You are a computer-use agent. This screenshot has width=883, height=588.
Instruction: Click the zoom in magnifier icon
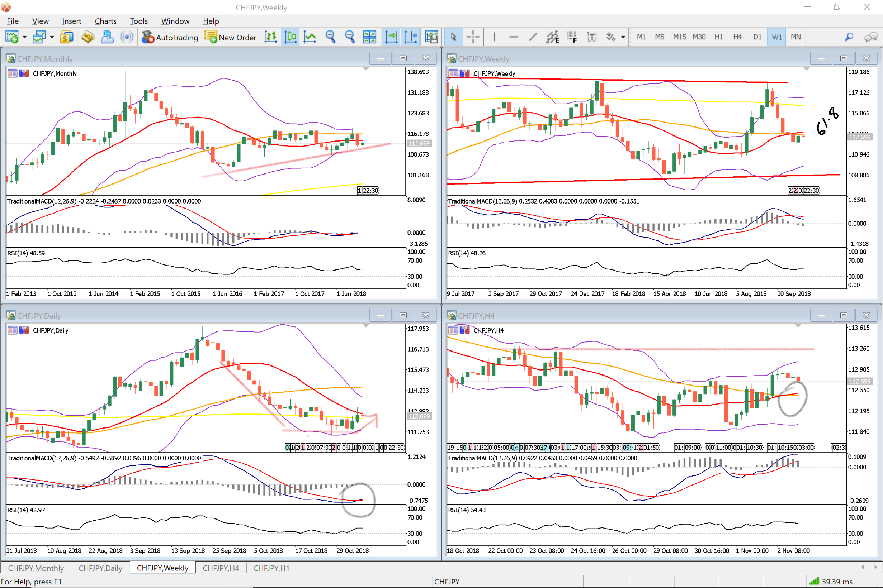point(330,37)
